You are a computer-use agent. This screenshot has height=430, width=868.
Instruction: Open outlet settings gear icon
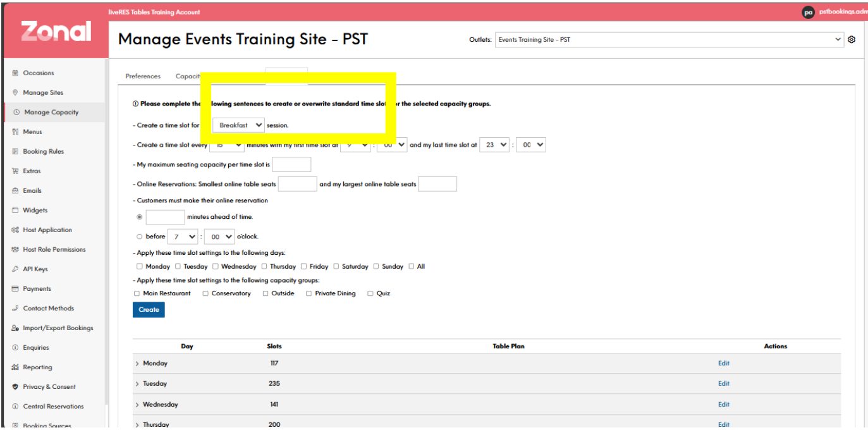852,39
